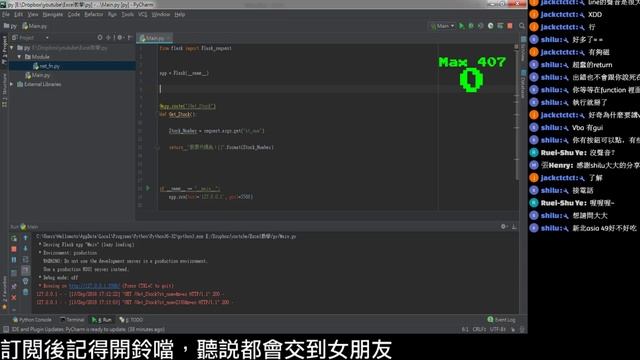Open the TODO tool window
This screenshot has width=640, height=360.
tap(131, 320)
